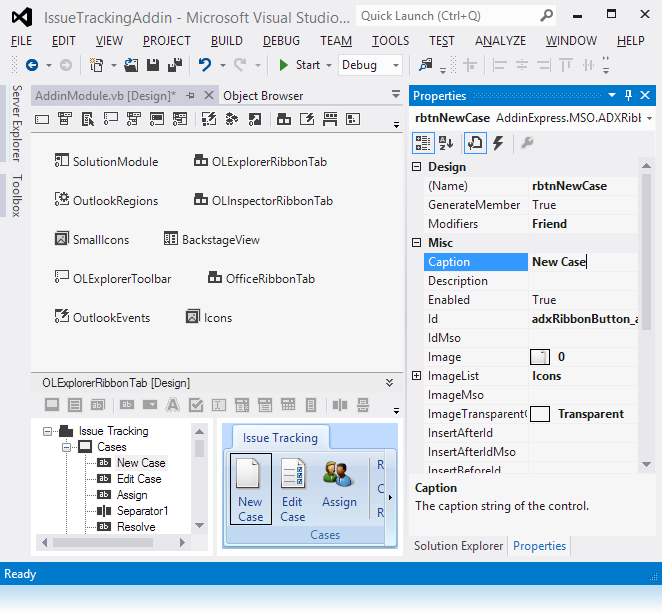
Task: Pin the Properties panel with auto-hide
Action: tap(628, 95)
